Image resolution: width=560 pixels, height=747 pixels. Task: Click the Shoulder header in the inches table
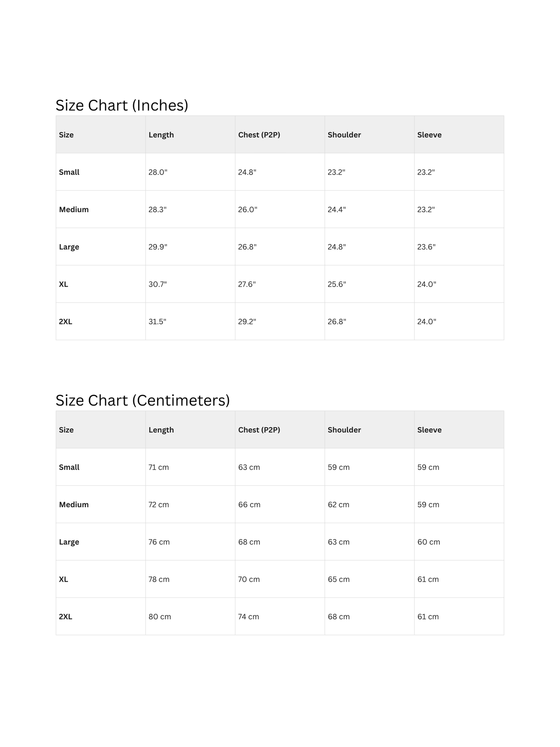tap(344, 135)
